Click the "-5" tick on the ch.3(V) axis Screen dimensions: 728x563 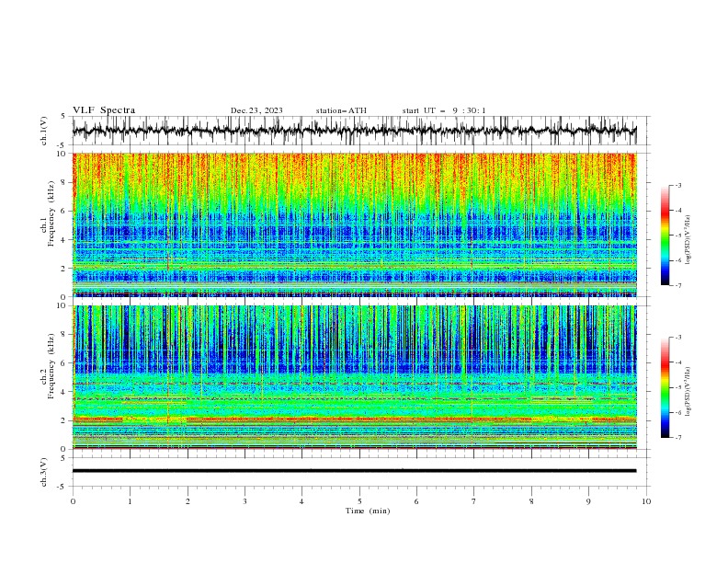click(x=63, y=487)
